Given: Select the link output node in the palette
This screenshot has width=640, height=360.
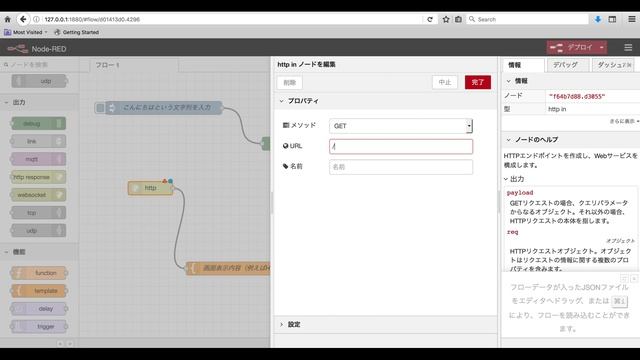Looking at the screenshot, I should point(38,141).
